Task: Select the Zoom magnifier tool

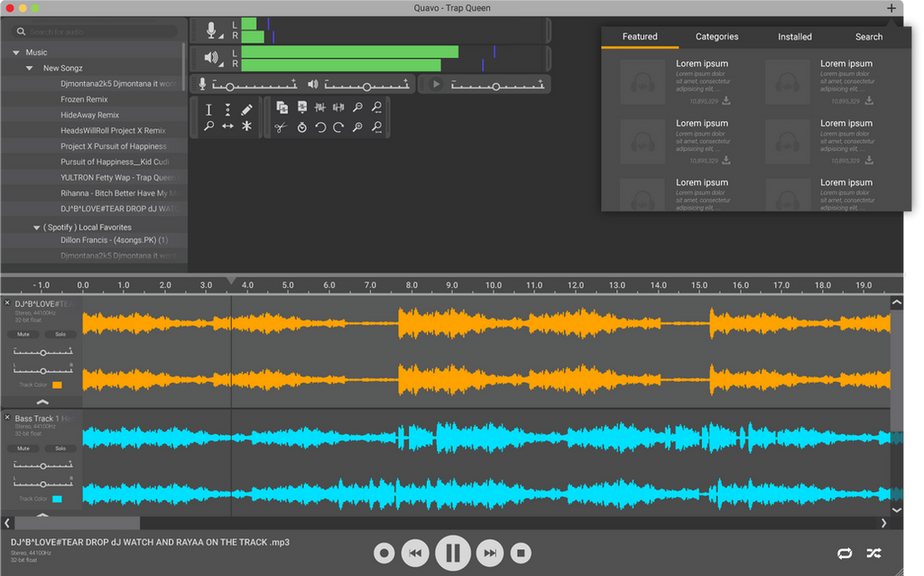Action: coord(208,126)
